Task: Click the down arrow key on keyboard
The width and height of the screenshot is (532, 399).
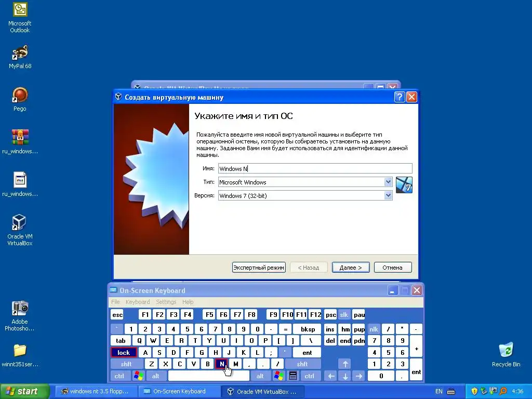Action: [x=345, y=376]
